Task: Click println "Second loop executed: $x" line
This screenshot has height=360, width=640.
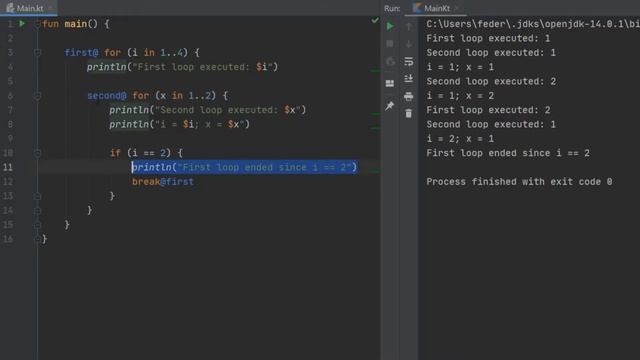Action: pyautogui.click(x=207, y=110)
